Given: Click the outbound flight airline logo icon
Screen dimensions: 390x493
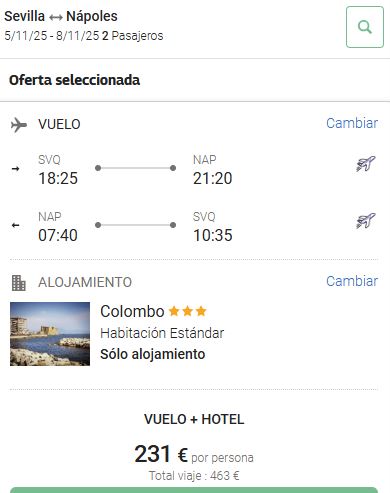Looking at the screenshot, I should pos(366,164).
